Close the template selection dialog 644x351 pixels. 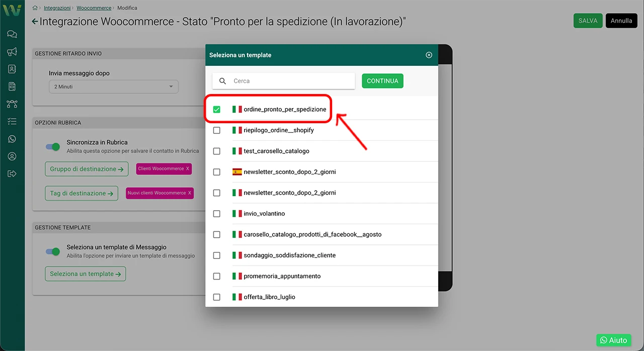pos(429,55)
